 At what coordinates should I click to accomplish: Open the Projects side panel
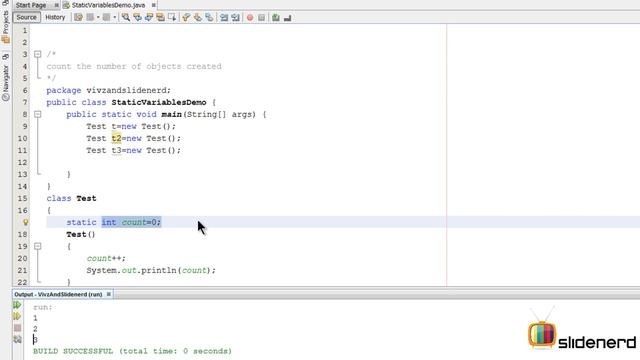pos(5,22)
